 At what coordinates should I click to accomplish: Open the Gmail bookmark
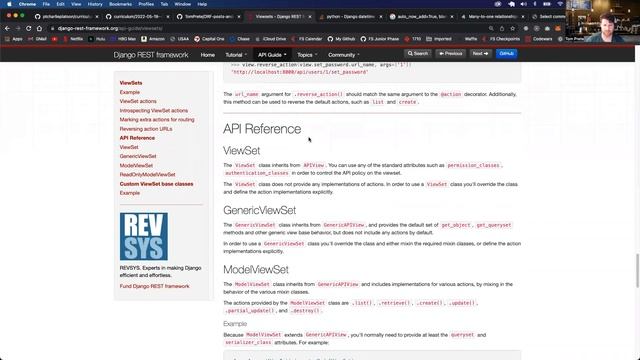coord(38,39)
